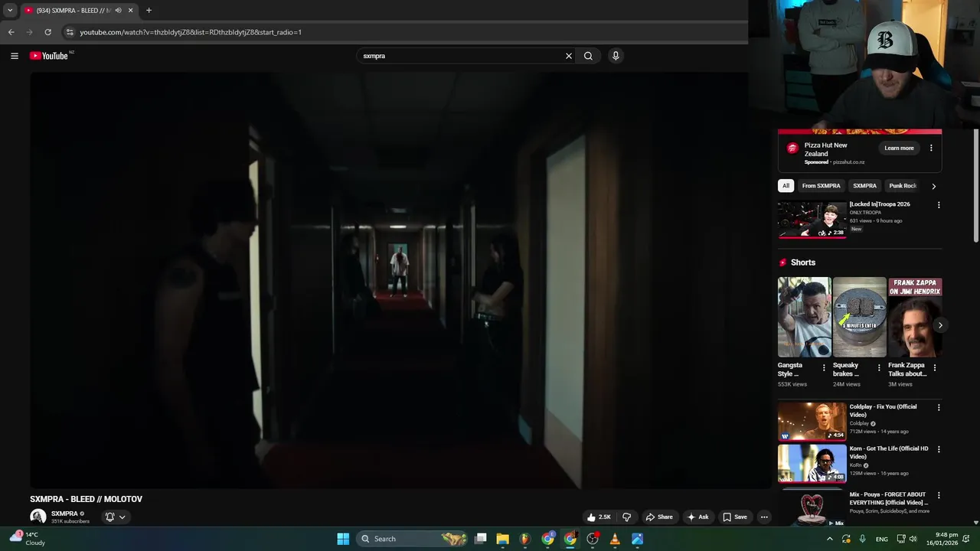Click Learn more on Pizza Hut ad
The width and height of the screenshot is (980, 551).
[x=899, y=148]
